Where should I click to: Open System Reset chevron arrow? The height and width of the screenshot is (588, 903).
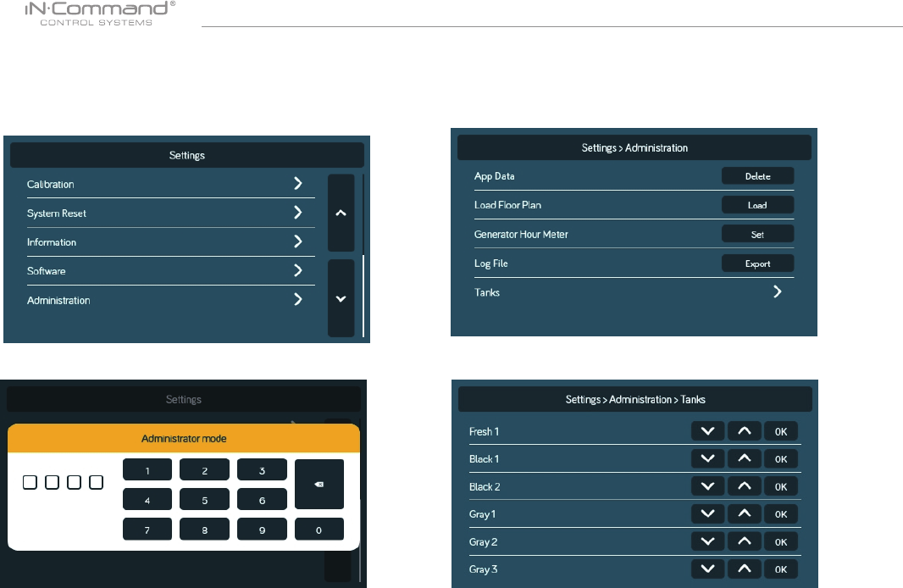(x=297, y=212)
